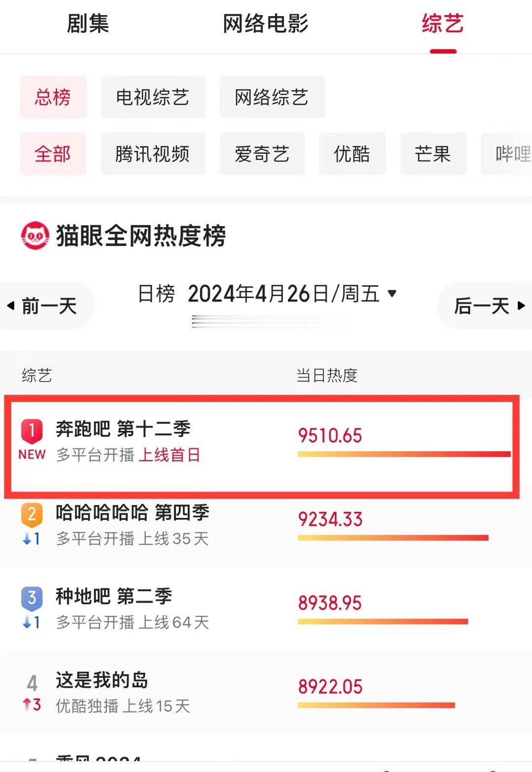Select the 网络综艺 filter chip
Screen dimensions: 532x772
pos(272,97)
